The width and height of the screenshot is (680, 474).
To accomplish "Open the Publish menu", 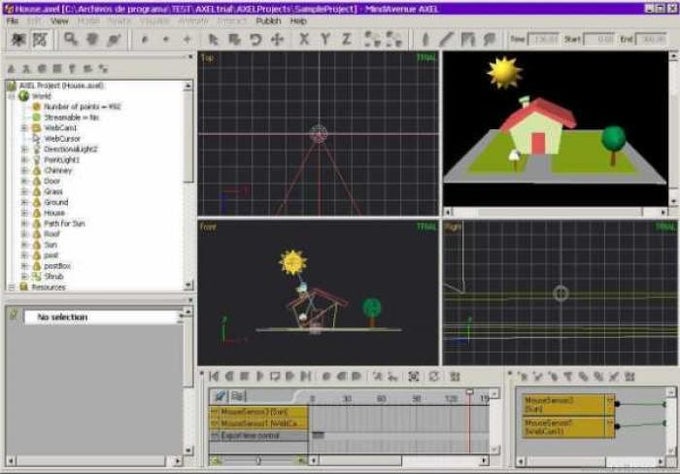I will pyautogui.click(x=268, y=21).
